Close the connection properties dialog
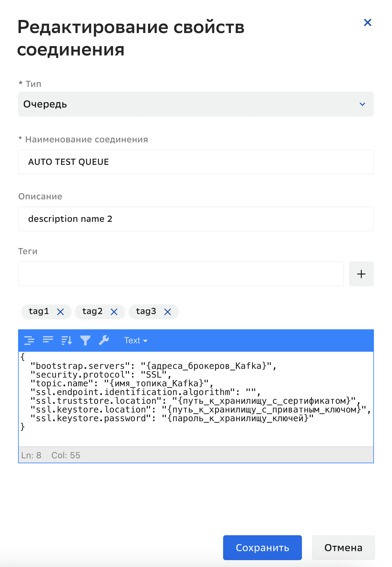This screenshot has width=392, height=567. tap(367, 22)
